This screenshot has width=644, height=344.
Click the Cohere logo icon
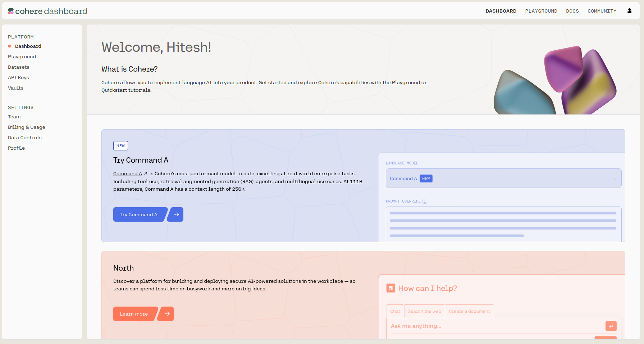(11, 11)
